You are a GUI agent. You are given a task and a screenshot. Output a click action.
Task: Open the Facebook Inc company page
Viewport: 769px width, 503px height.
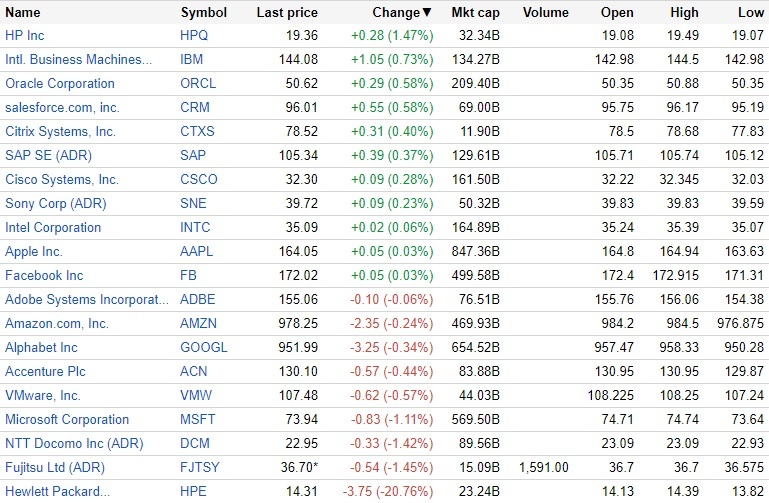pos(44,275)
